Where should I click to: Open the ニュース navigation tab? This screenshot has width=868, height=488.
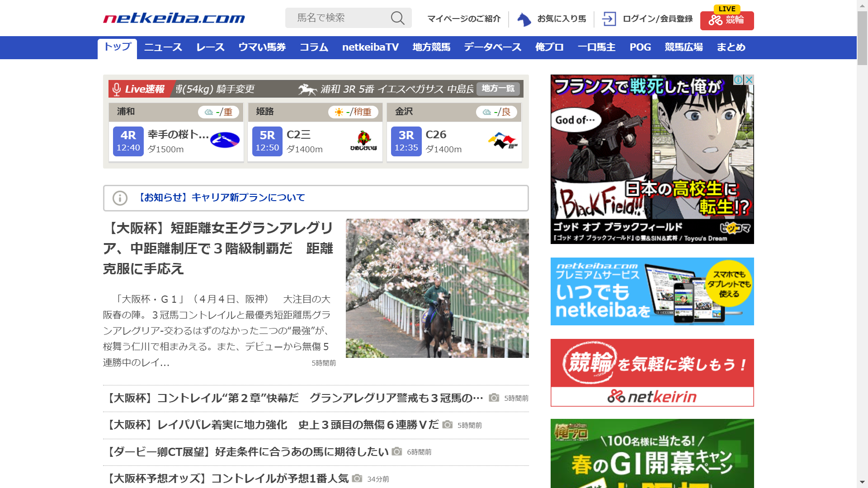163,47
